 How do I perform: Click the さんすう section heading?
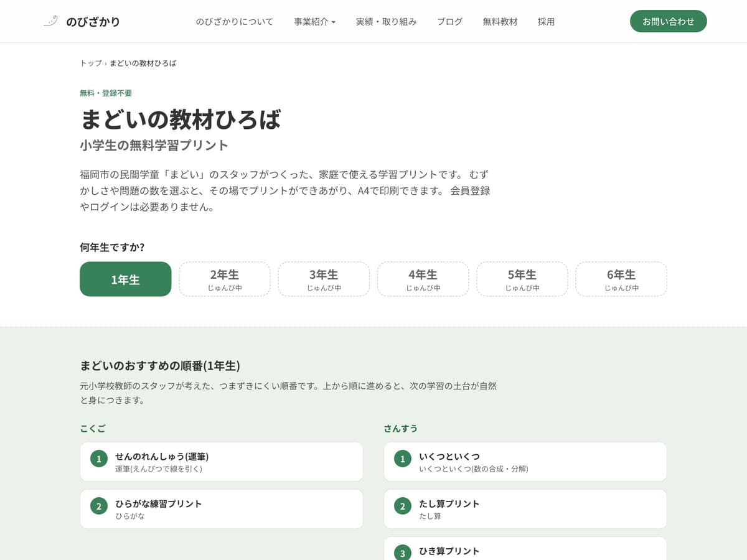tap(401, 429)
